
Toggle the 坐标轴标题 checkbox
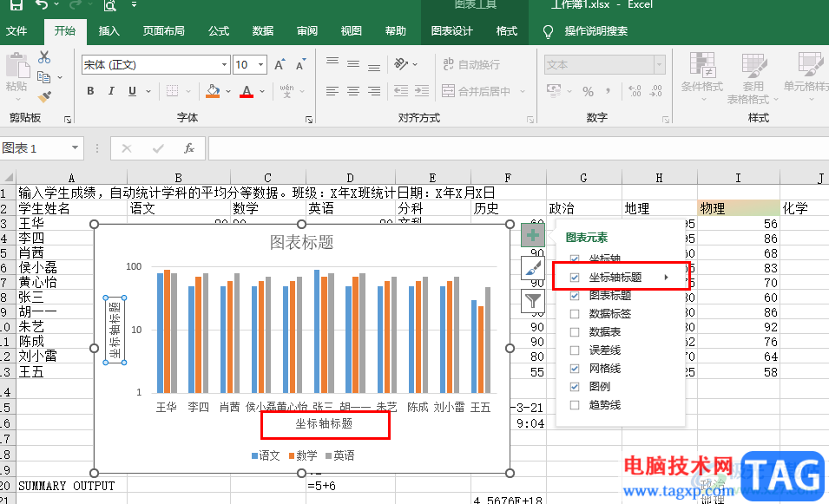click(x=575, y=278)
